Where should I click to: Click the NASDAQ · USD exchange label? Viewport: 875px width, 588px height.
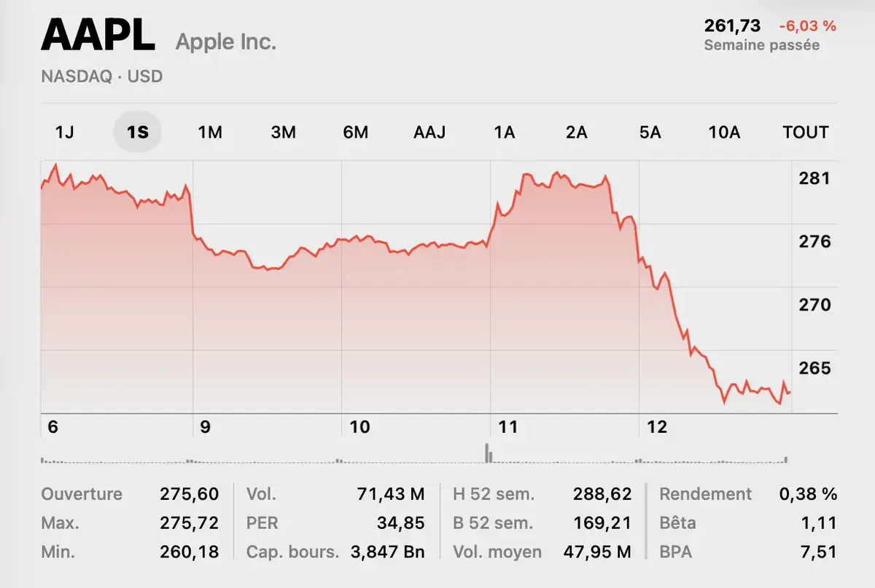pyautogui.click(x=101, y=76)
